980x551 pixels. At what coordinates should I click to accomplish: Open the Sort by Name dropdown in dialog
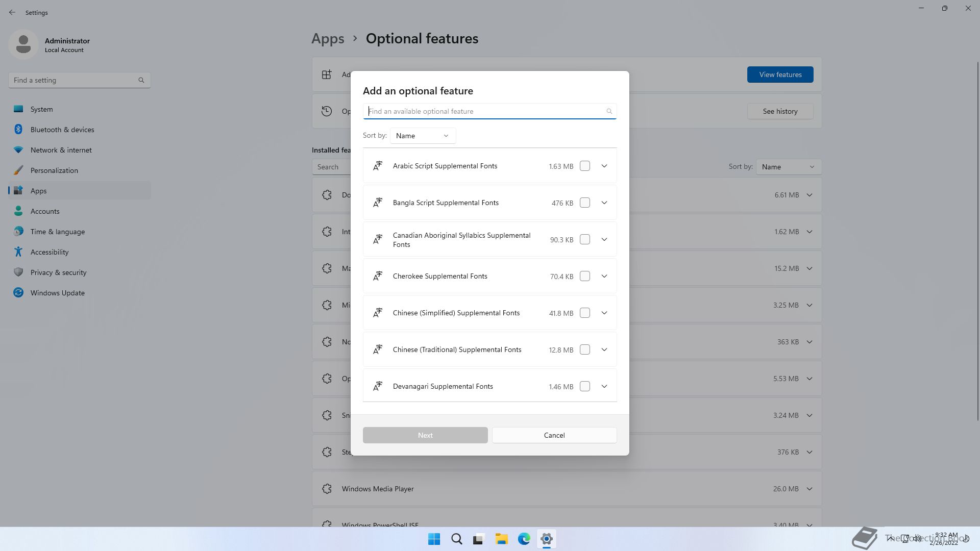(423, 136)
